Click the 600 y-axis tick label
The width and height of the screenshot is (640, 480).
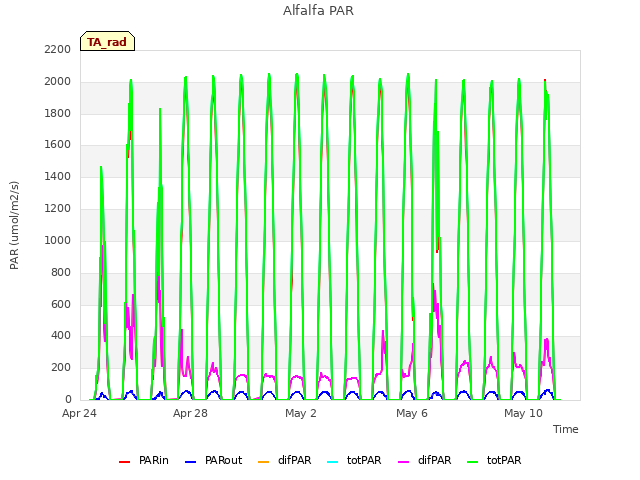point(61,304)
